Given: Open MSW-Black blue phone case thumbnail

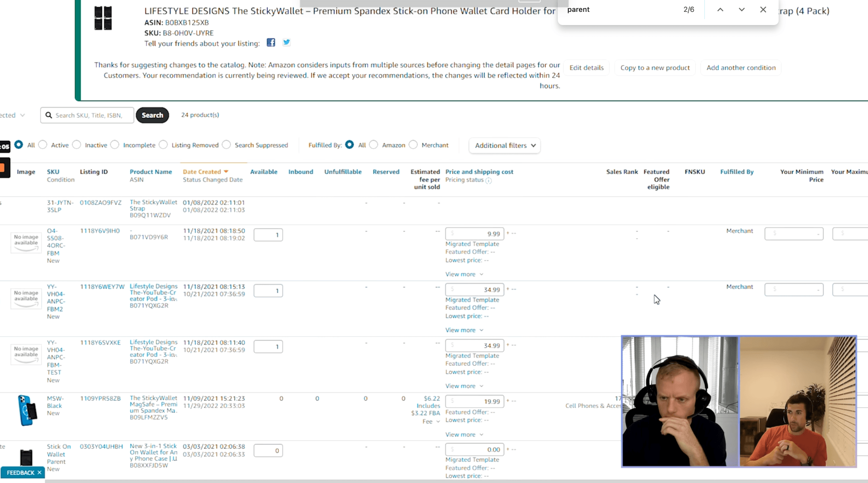Looking at the screenshot, I should coord(27,410).
